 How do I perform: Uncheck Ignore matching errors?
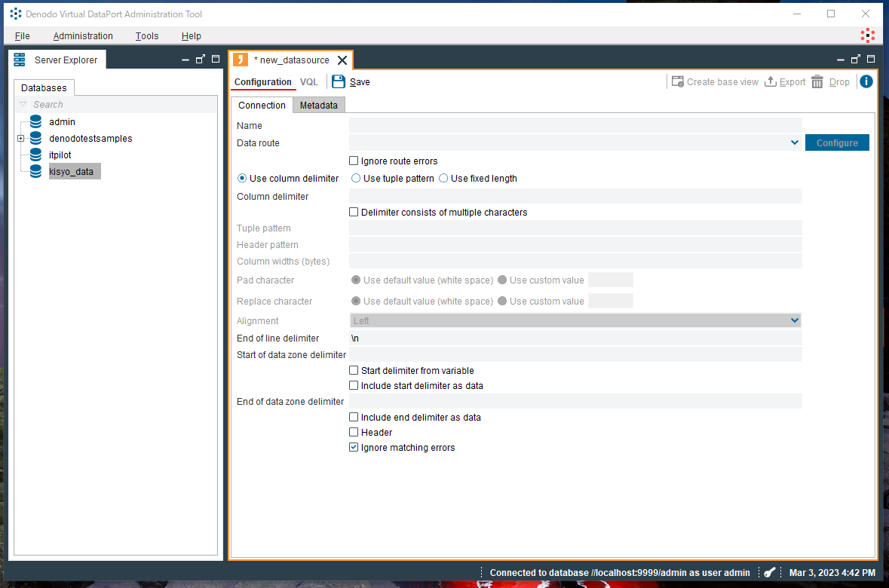[354, 447]
